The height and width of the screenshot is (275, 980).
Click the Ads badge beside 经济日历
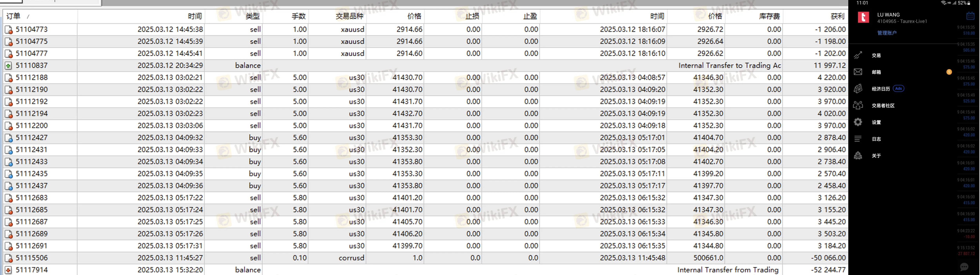click(x=898, y=89)
